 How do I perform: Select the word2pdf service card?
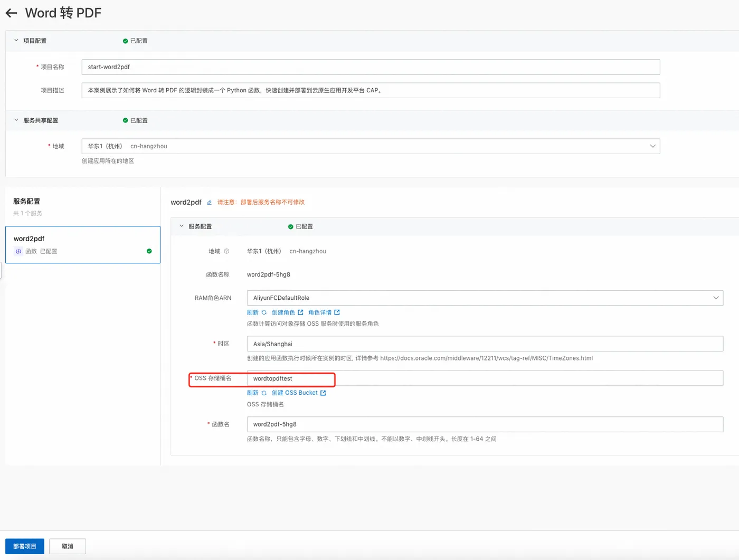83,245
